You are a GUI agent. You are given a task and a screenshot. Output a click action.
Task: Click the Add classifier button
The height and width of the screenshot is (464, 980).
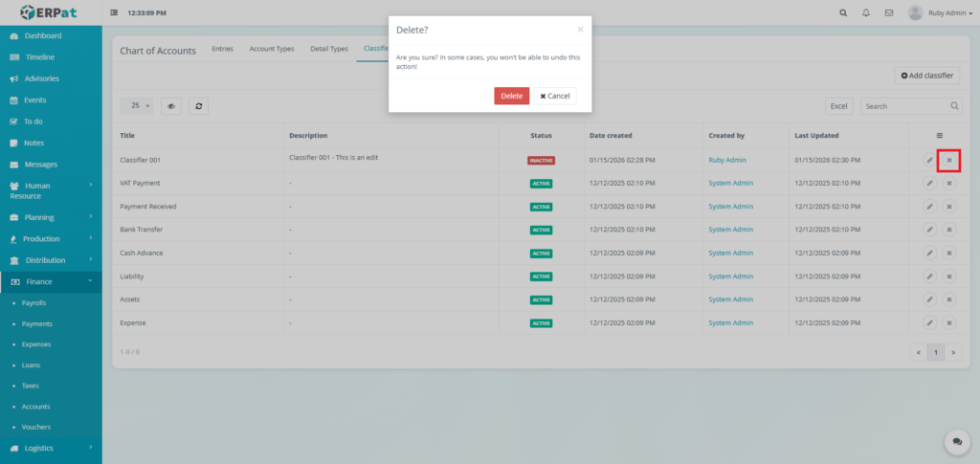pos(927,75)
